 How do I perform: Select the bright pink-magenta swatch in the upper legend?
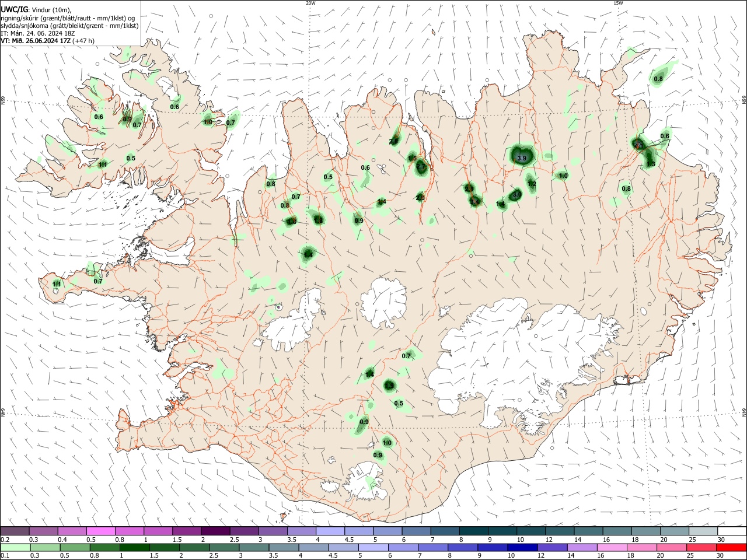pos(100,531)
